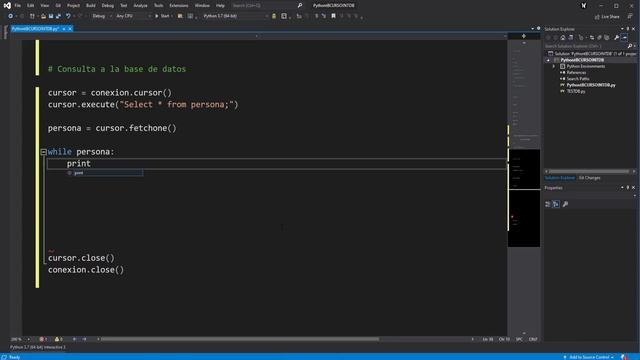Click the Categorized icon in Properties panel
This screenshot has height=360, width=640.
548,204
